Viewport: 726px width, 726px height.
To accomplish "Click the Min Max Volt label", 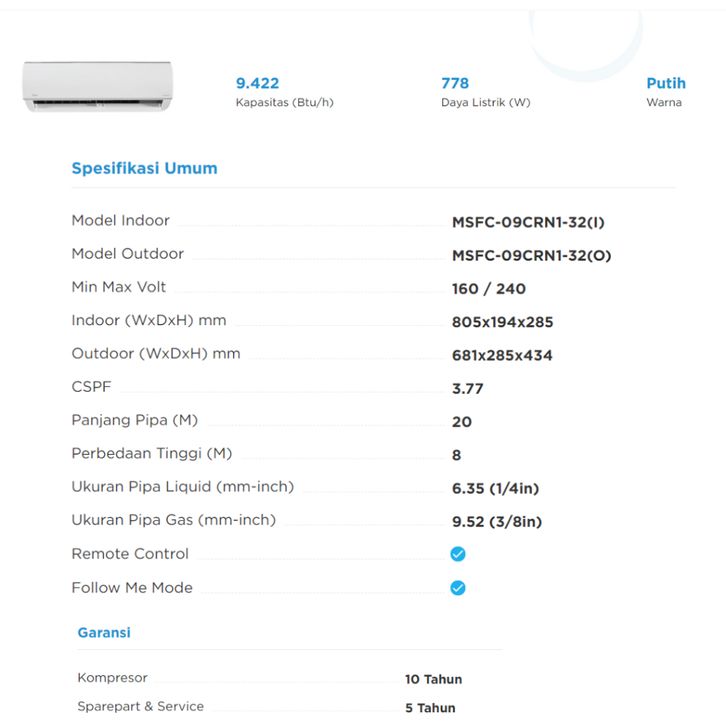I will (x=119, y=287).
